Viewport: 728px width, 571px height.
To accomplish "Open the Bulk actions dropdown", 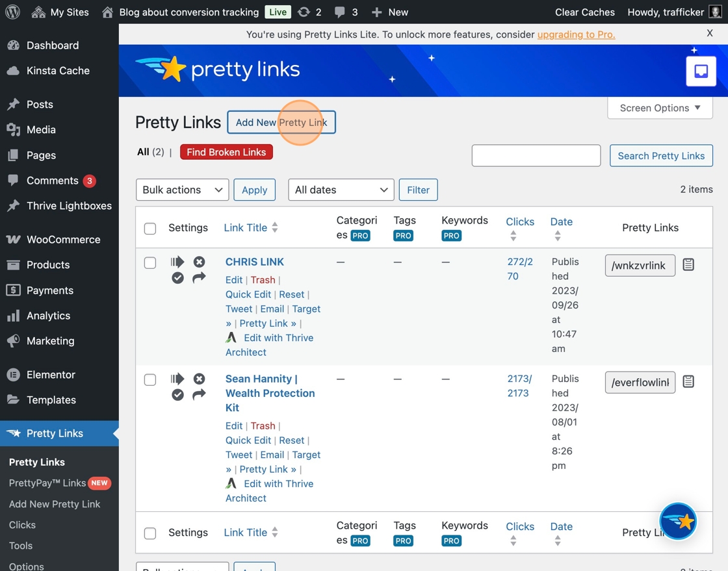I will point(183,190).
